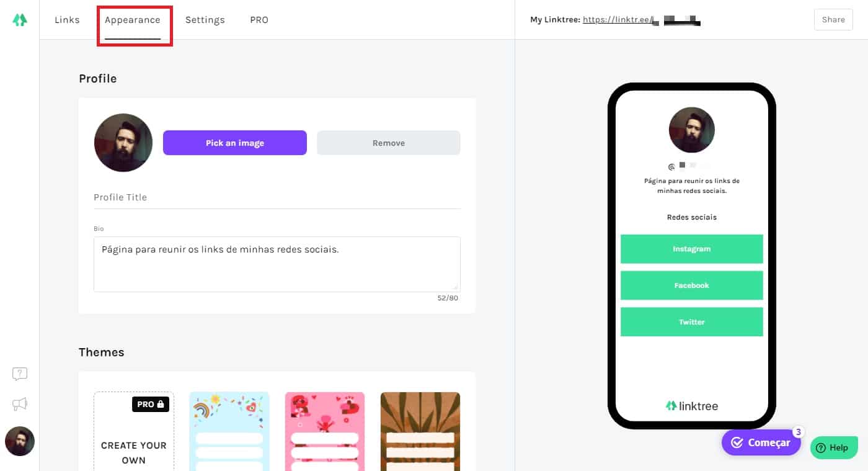The width and height of the screenshot is (868, 471).
Task: Select the Appearance tab
Action: tap(133, 20)
